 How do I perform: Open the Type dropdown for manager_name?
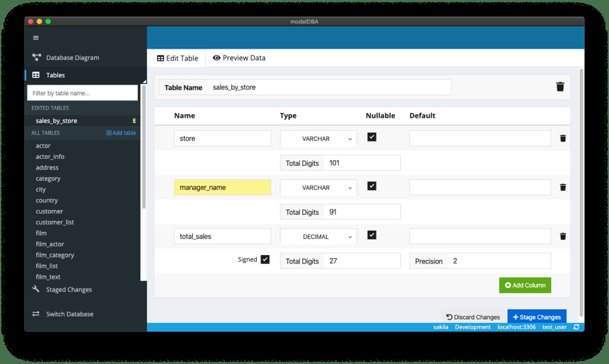tap(318, 187)
